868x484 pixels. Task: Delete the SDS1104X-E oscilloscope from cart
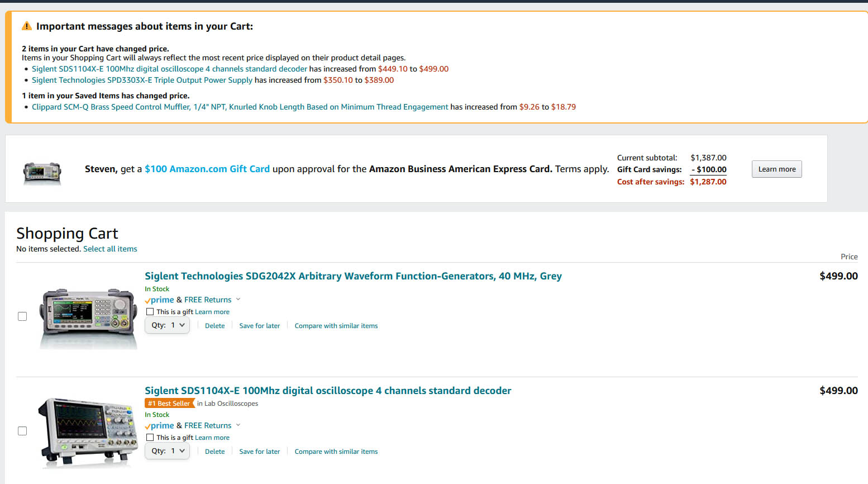214,452
